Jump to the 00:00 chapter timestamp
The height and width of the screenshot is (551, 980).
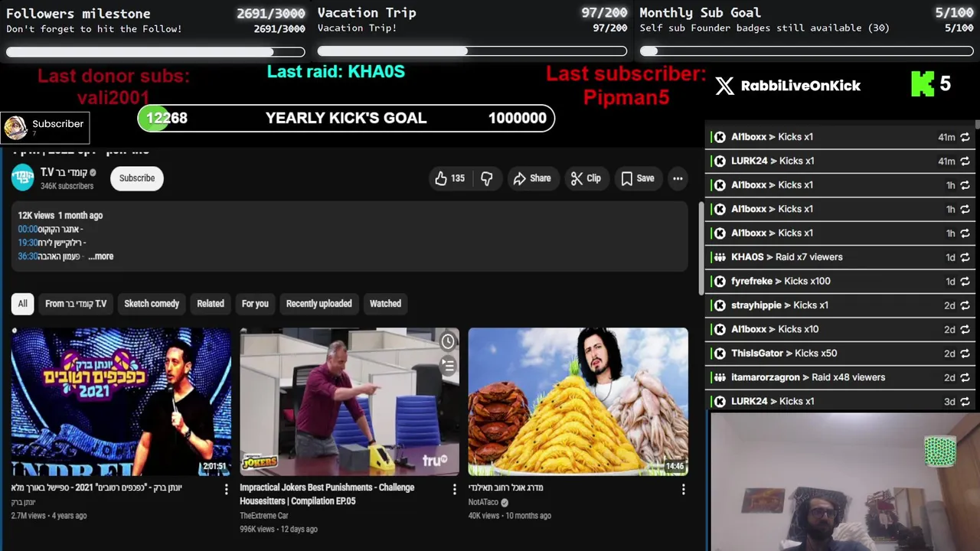28,229
